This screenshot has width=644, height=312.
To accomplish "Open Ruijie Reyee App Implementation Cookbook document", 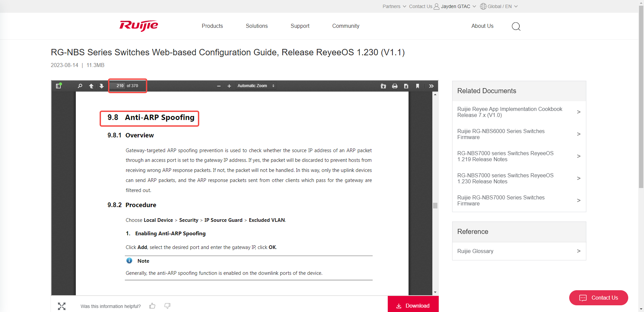I will 509,112.
